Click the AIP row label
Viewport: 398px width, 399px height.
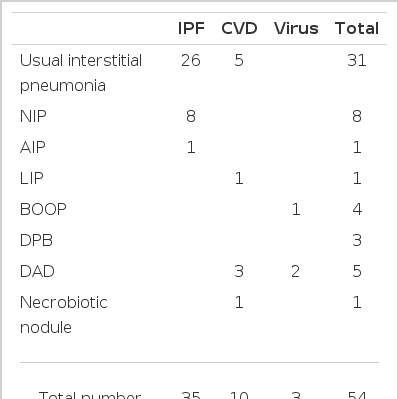pyautogui.click(x=33, y=147)
